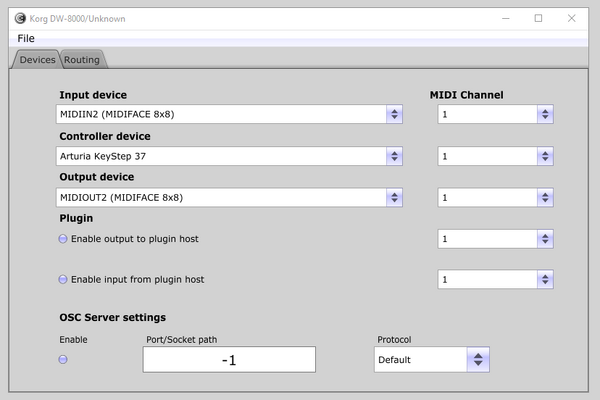Open the Controller device dropdown arrow
600x400 pixels.
coord(394,156)
